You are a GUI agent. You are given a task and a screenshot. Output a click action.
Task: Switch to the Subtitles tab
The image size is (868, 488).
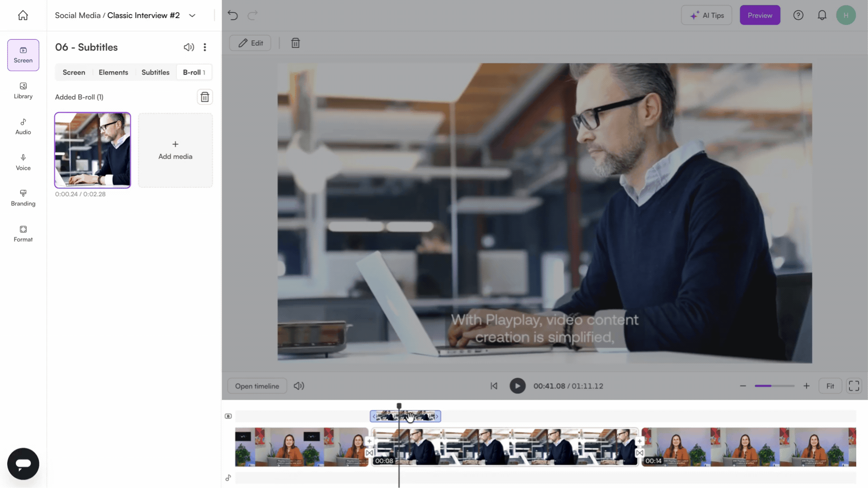tap(155, 72)
